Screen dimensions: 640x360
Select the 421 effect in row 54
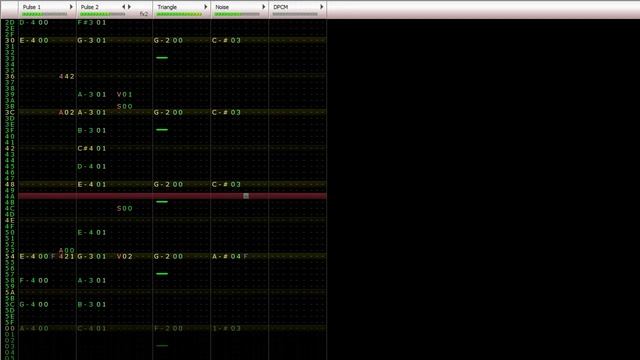tap(67, 256)
